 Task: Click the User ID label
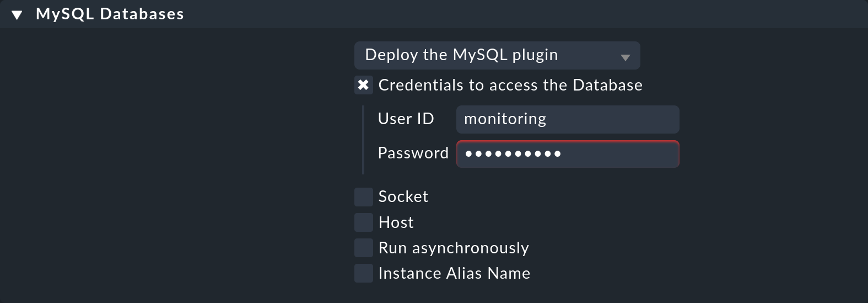[406, 119]
